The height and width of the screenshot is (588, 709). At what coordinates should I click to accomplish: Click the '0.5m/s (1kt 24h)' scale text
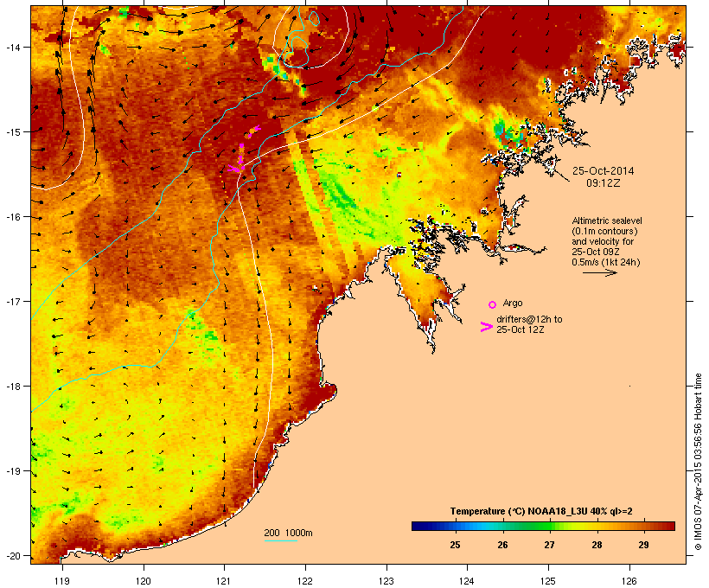point(606,262)
